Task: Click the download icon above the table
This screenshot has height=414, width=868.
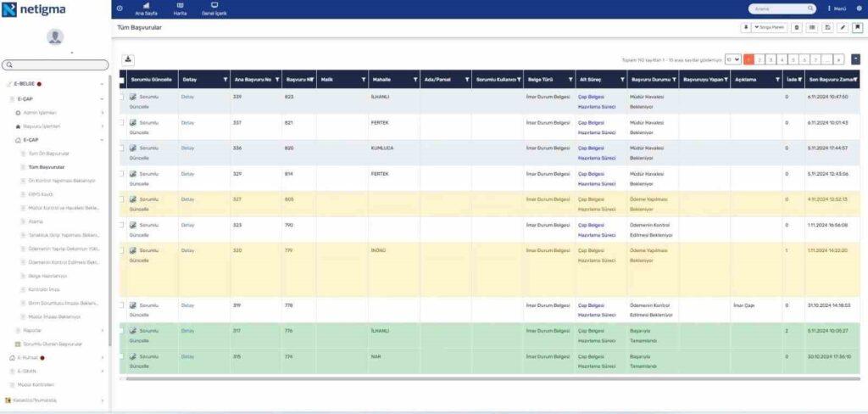Action: point(129,59)
